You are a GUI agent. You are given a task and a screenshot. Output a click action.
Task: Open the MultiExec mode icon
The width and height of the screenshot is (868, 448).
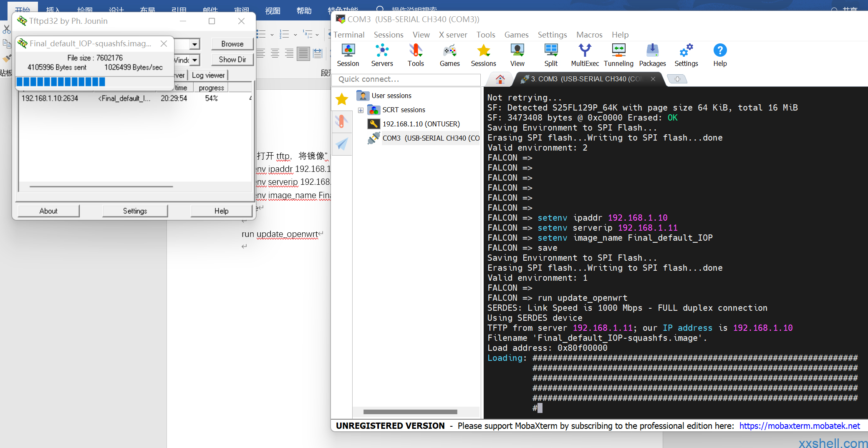point(585,55)
